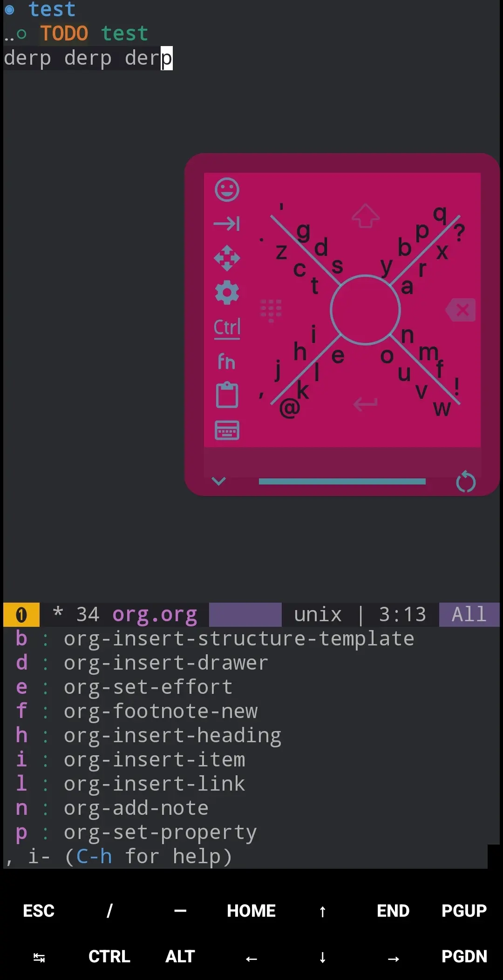Toggle the Ctrl modifier on floating keyboard
Viewport: 503px width, 980px height.
(x=227, y=328)
